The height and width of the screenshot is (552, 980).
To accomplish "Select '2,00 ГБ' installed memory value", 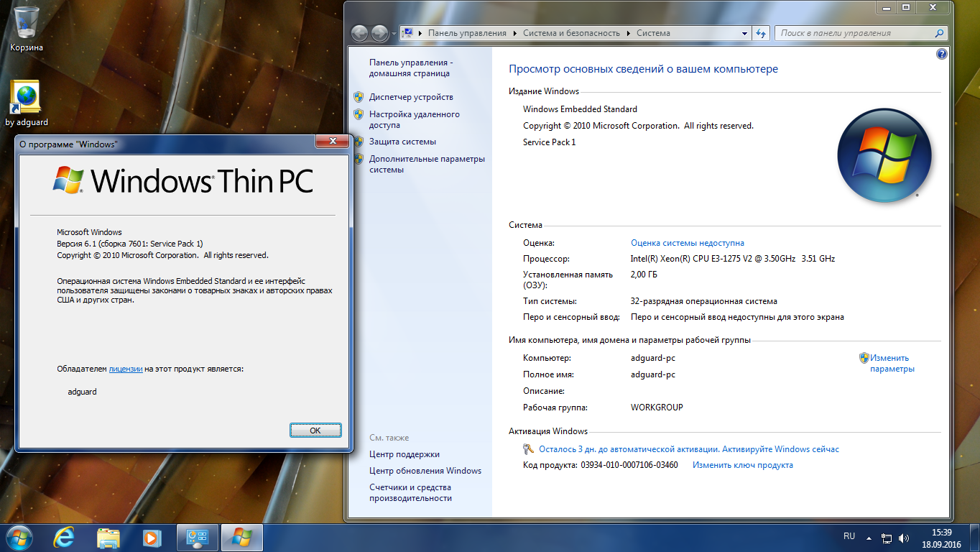I will coord(644,275).
